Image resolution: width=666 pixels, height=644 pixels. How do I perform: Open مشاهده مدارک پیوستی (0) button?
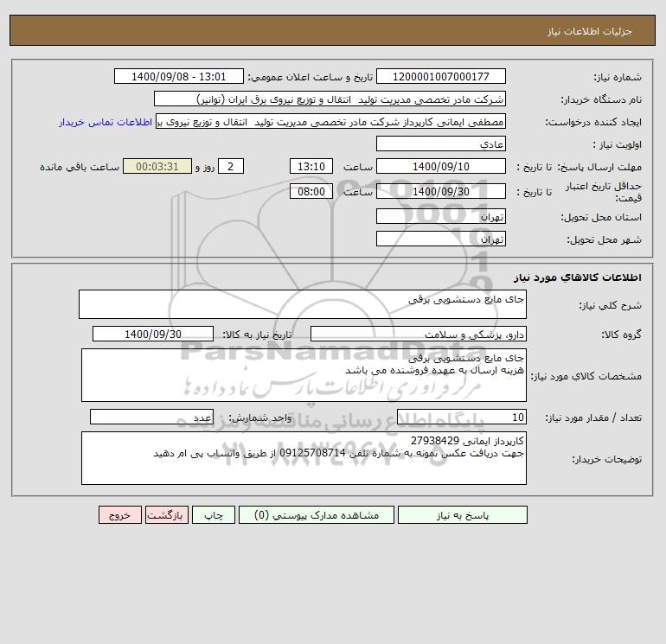coord(317,515)
